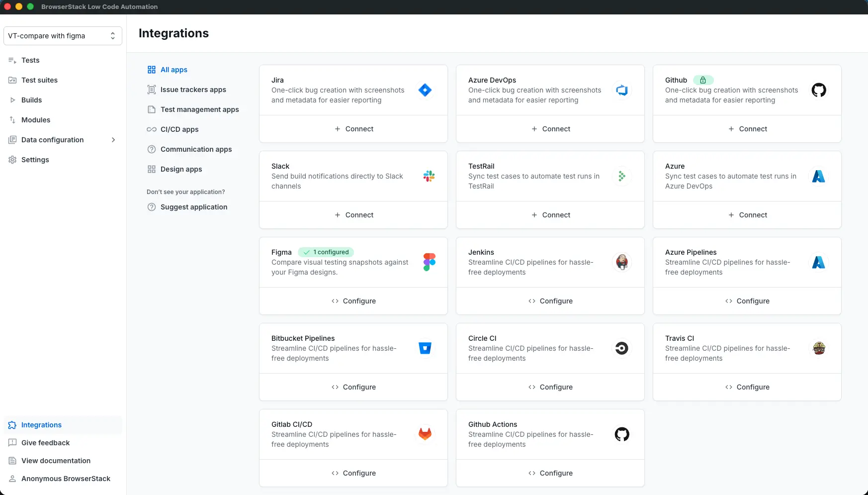Click the Github Actions octocat logo
868x495 pixels.
pos(622,434)
